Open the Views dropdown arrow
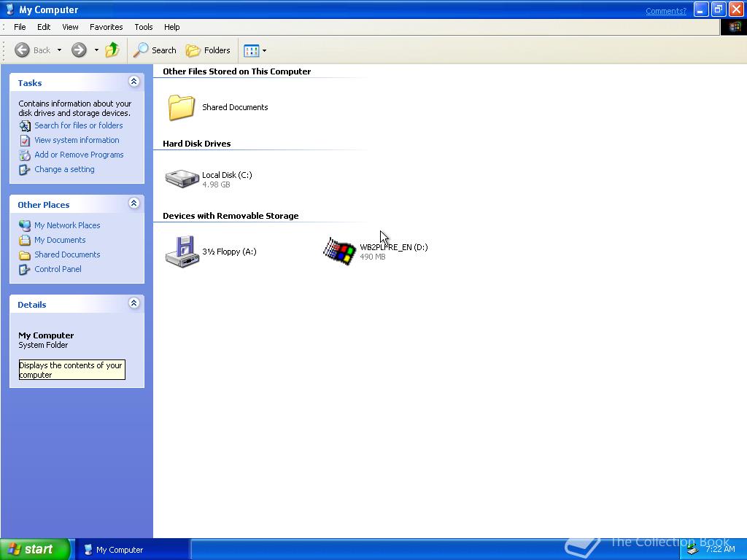747x560 pixels. [x=264, y=50]
